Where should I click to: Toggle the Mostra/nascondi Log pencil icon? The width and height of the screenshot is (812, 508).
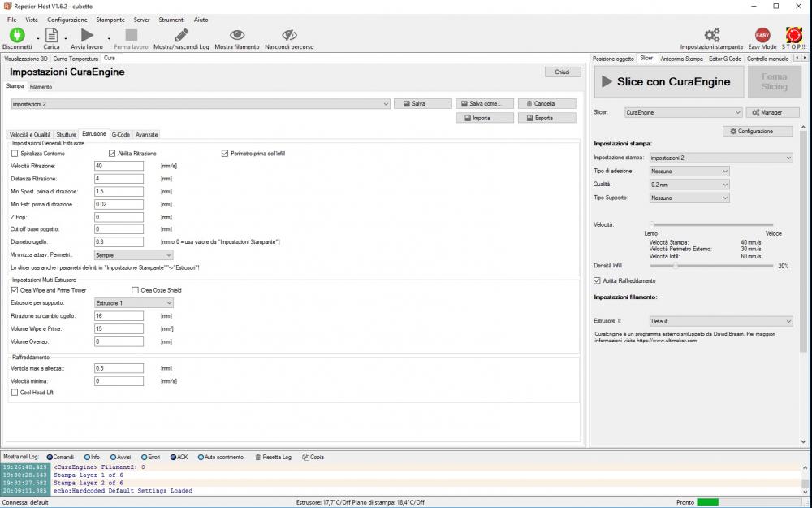pos(182,35)
